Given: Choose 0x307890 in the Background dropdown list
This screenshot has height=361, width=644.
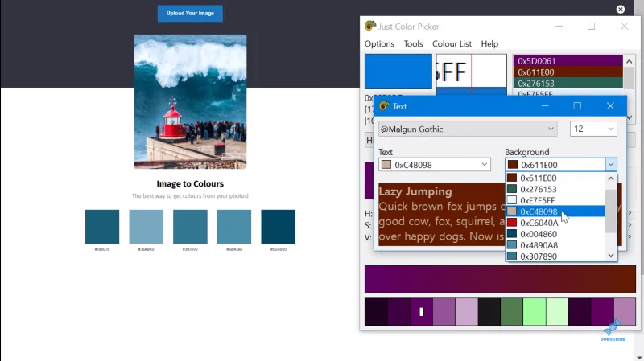Looking at the screenshot, I should coord(555,256).
